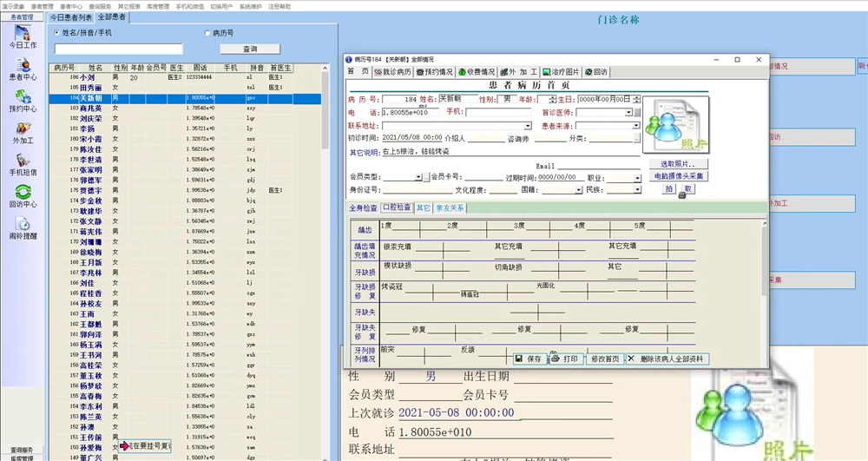Click patient list vertical scrollbar
This screenshot has width=868, height=461.
point(325,263)
